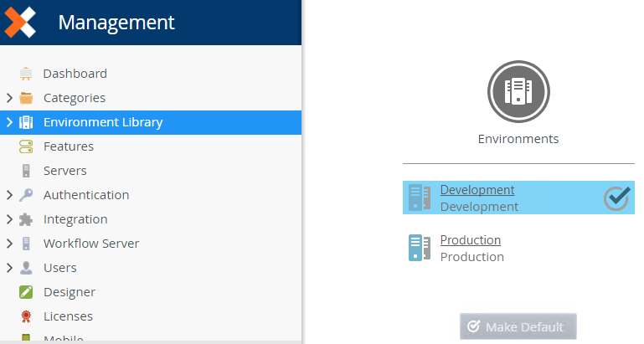Expand the Categories tree node
644x344 pixels.
(9, 98)
